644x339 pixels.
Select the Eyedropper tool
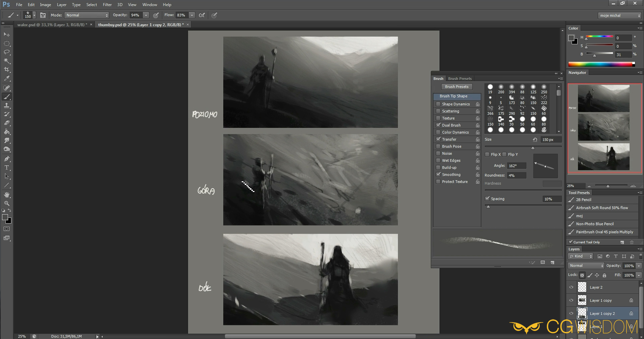pyautogui.click(x=7, y=79)
